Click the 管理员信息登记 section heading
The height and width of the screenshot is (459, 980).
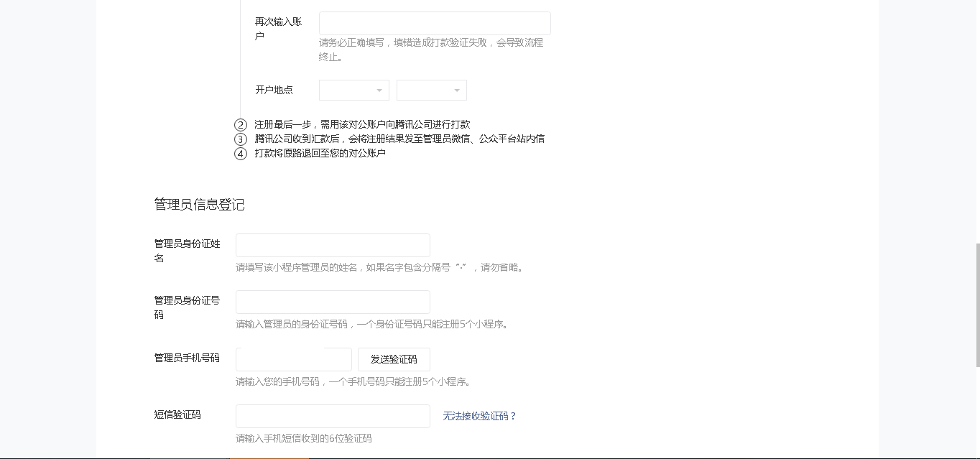(199, 205)
